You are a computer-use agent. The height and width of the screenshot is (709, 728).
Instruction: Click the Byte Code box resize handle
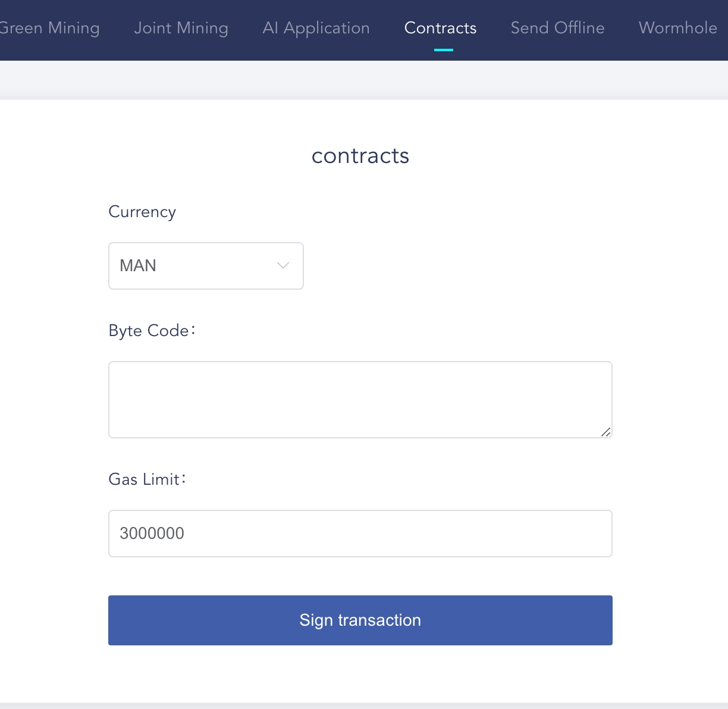[606, 432]
